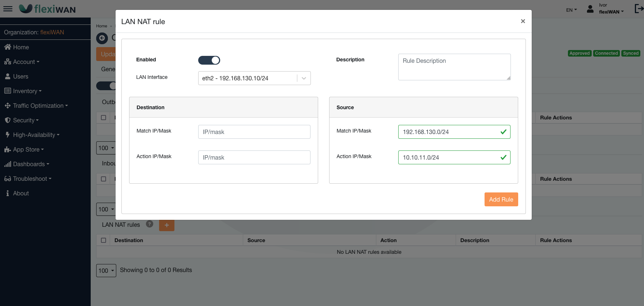Toggle the Enabled switch off
The image size is (644, 306).
[209, 60]
